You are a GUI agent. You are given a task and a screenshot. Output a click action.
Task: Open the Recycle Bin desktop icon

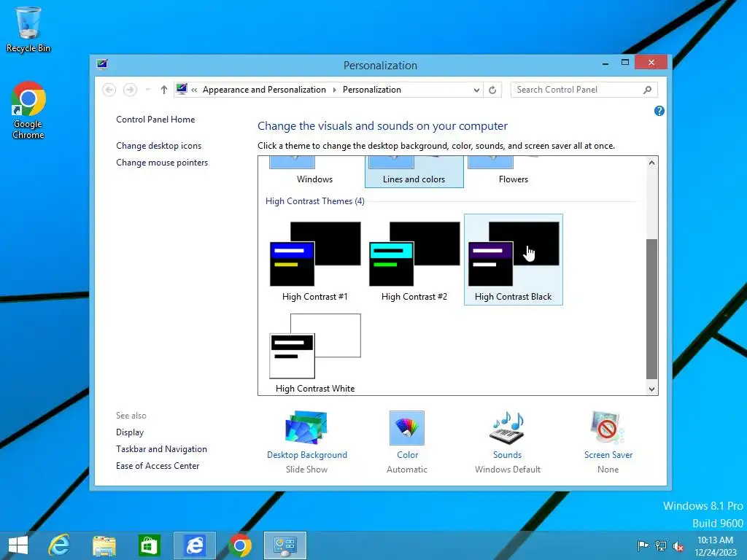[x=28, y=29]
